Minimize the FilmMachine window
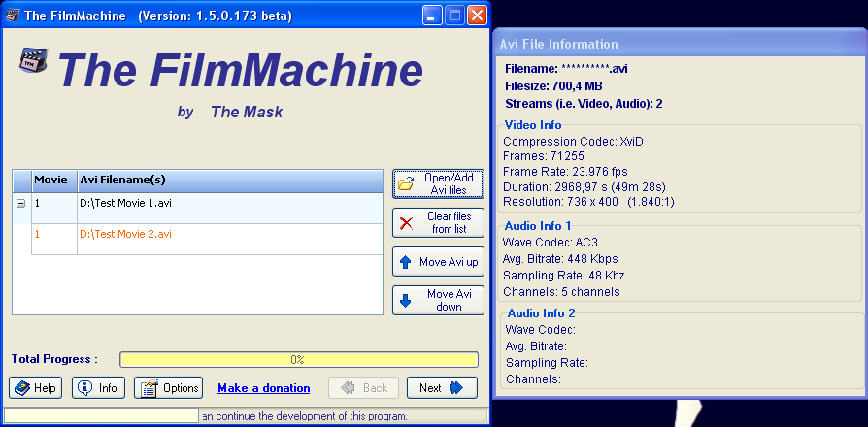This screenshot has width=868, height=427. (432, 15)
